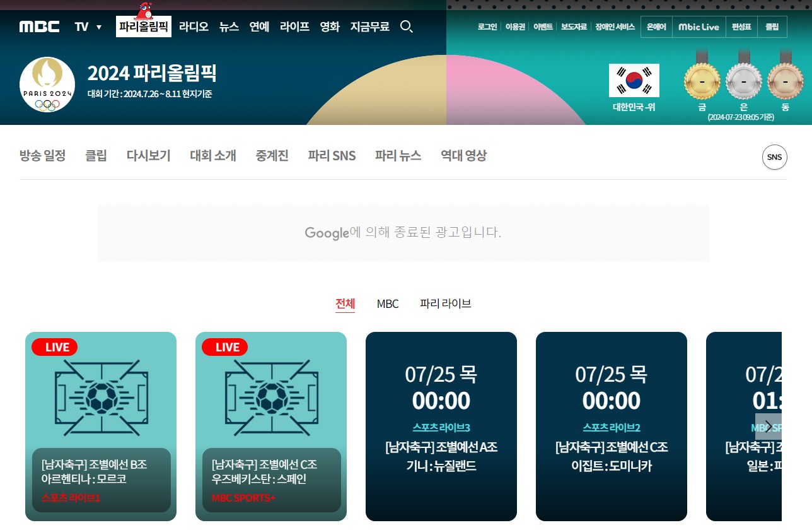812x530 pixels.
Task: Open the search magnifier icon
Action: 407,27
